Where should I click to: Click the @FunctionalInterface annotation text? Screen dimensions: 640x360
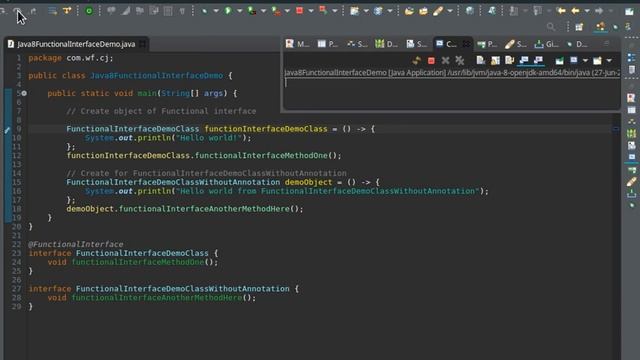click(x=76, y=244)
